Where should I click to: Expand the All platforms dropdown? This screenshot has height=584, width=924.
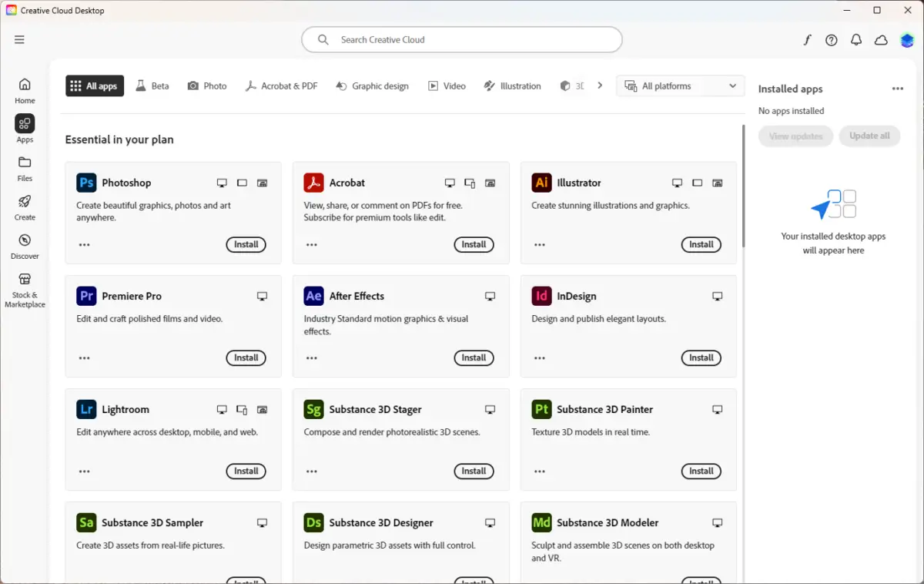pos(681,86)
